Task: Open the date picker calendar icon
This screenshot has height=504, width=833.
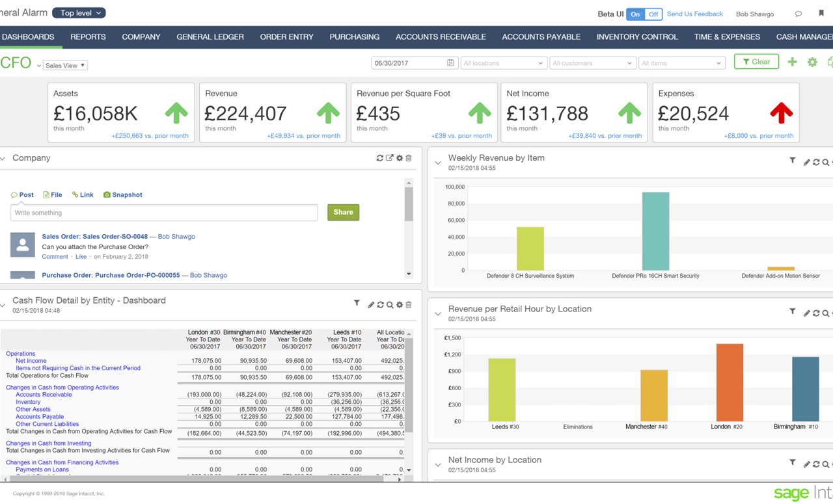Action: coord(450,63)
